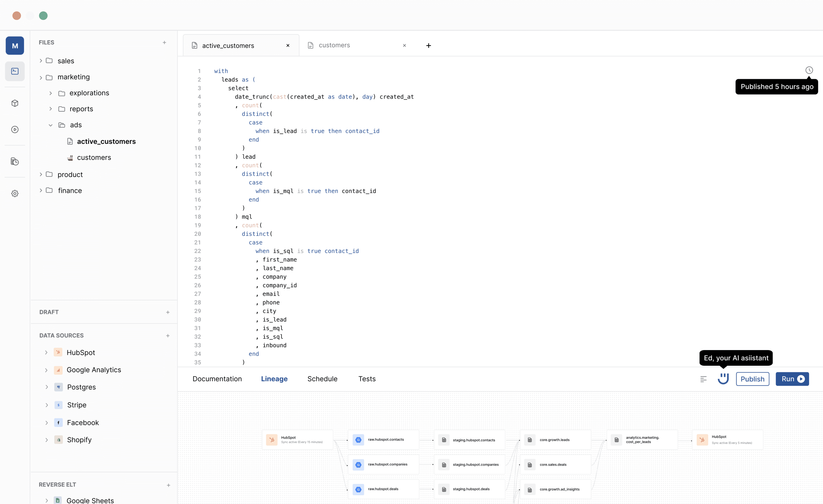
Task: Expand the Postgres data source
Action: 46,387
